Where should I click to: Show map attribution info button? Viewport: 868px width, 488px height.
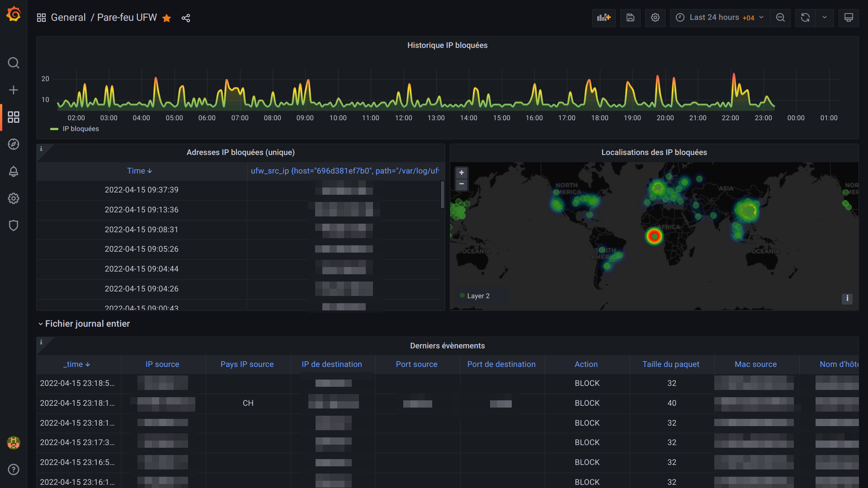coord(847,298)
